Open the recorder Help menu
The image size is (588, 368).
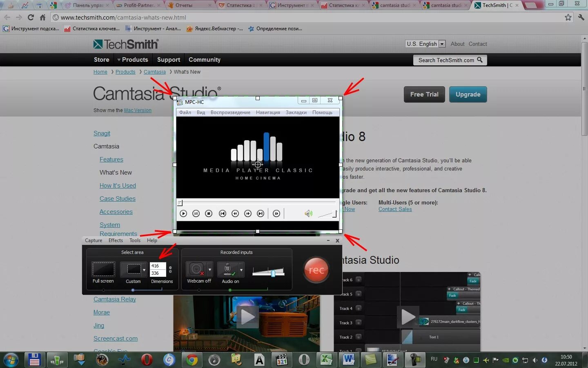[152, 240]
